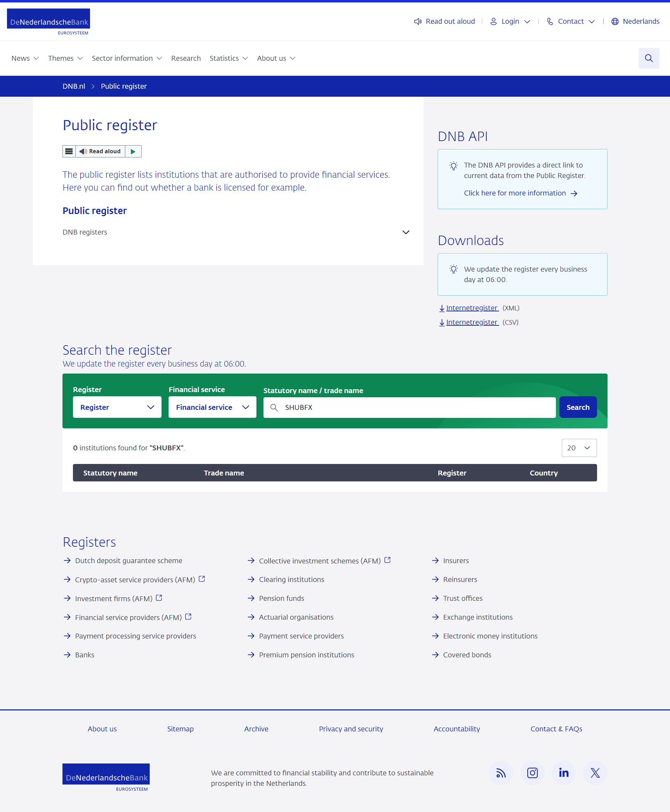This screenshot has height=812, width=670.
Task: Open the Themes menu
Action: click(x=65, y=58)
